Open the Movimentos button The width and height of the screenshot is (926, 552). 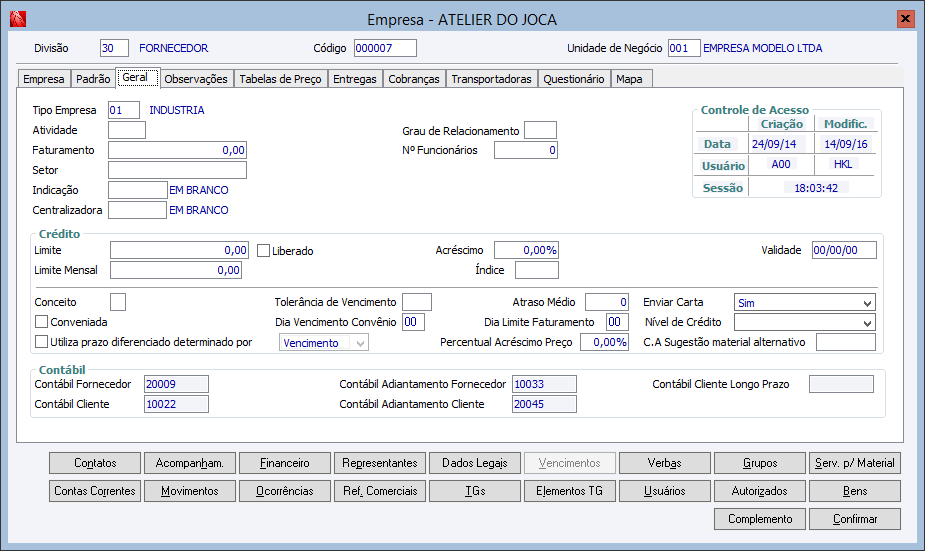pos(190,491)
